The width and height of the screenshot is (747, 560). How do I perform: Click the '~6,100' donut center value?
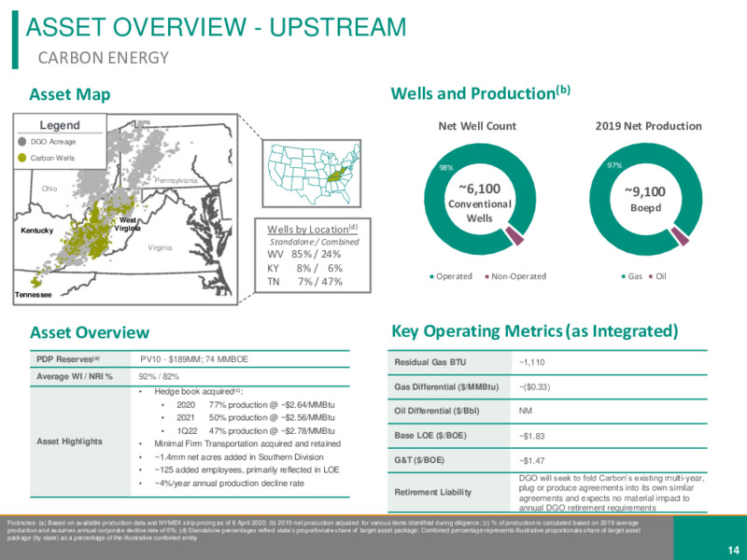pyautogui.click(x=479, y=189)
